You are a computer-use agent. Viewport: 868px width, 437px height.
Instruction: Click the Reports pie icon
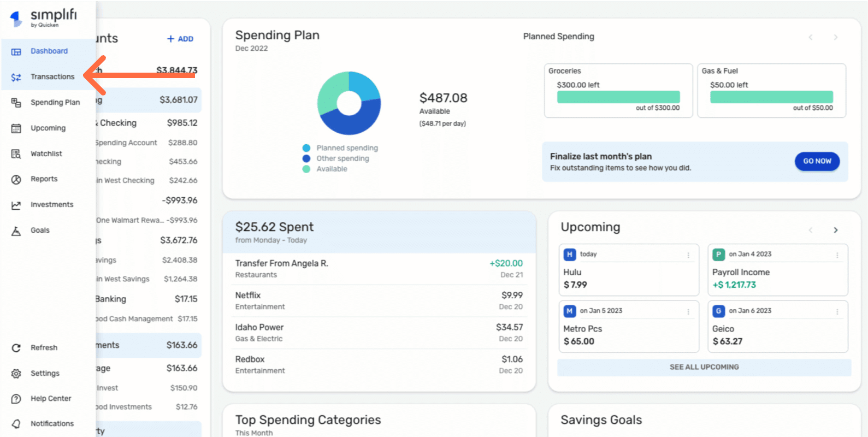click(x=16, y=179)
